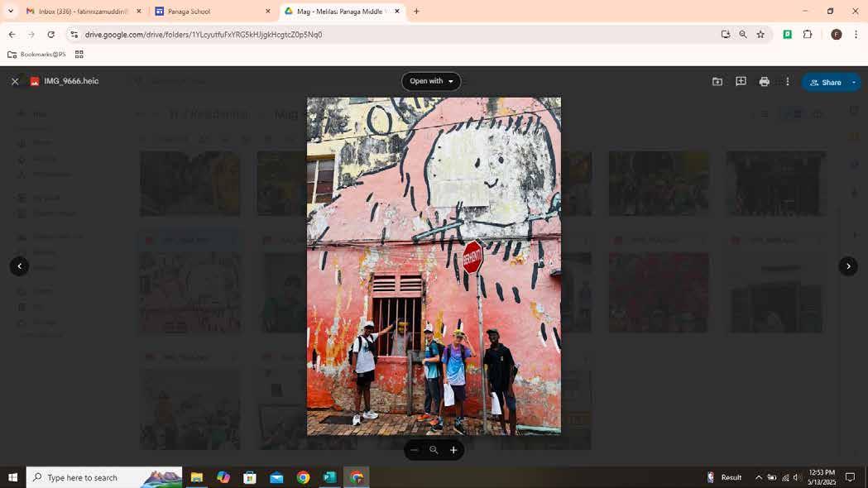This screenshot has height=488, width=868.
Task: Open Bookmarks@PS folder
Action: click(36, 55)
